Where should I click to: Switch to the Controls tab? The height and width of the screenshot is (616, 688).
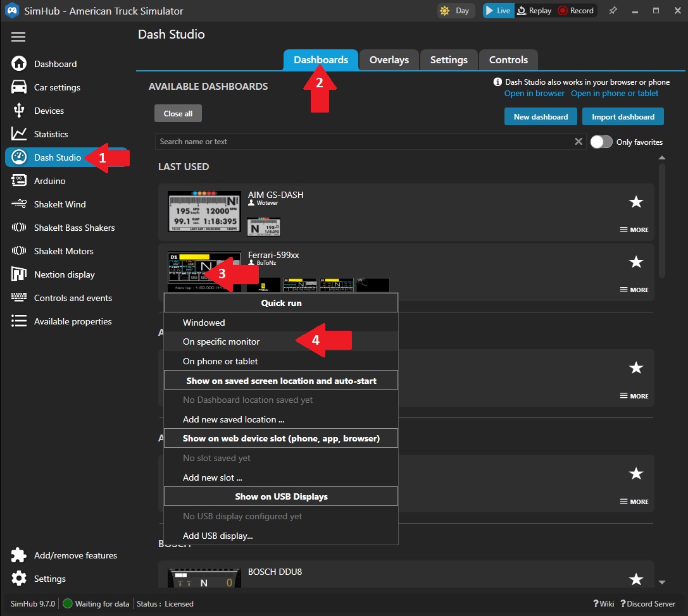(x=508, y=59)
